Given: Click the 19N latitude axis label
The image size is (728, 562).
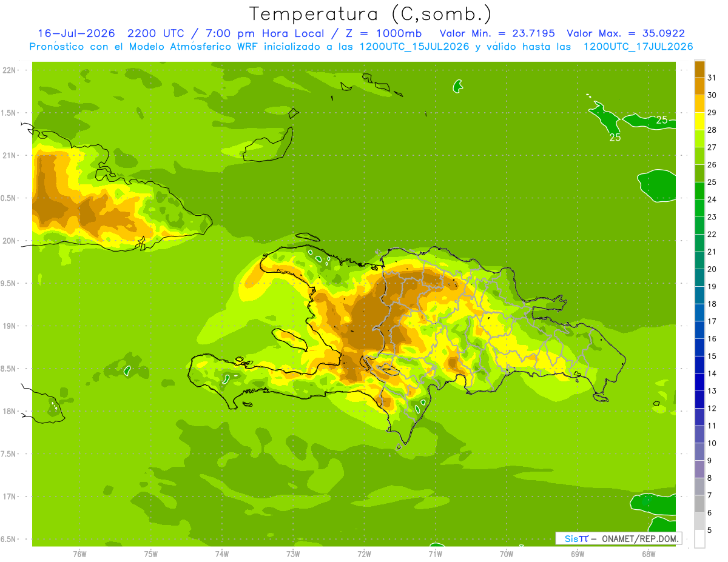Looking at the screenshot, I should 10,326.
